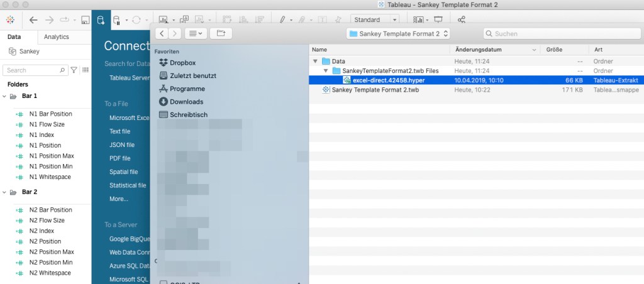Click the Share workbook icon

pyautogui.click(x=462, y=19)
